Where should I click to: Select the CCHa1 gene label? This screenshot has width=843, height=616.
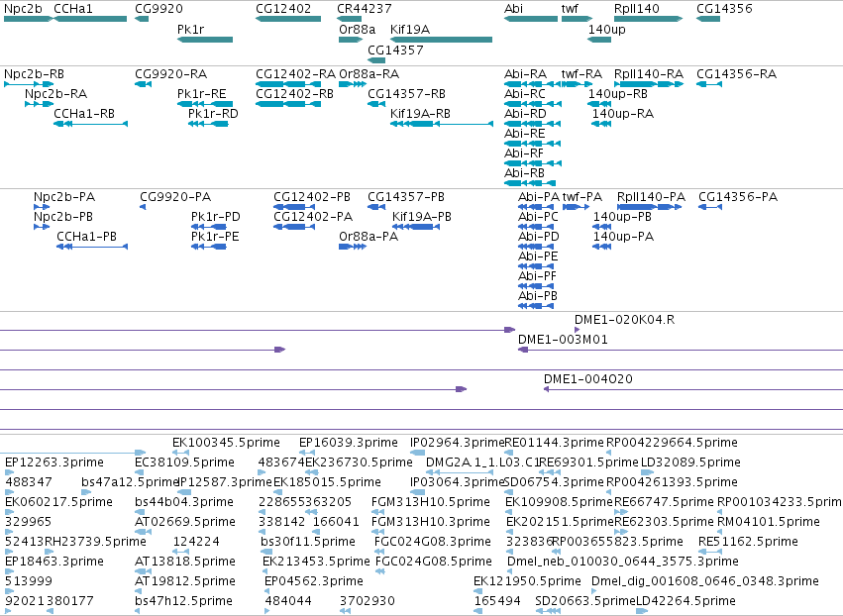(73, 9)
